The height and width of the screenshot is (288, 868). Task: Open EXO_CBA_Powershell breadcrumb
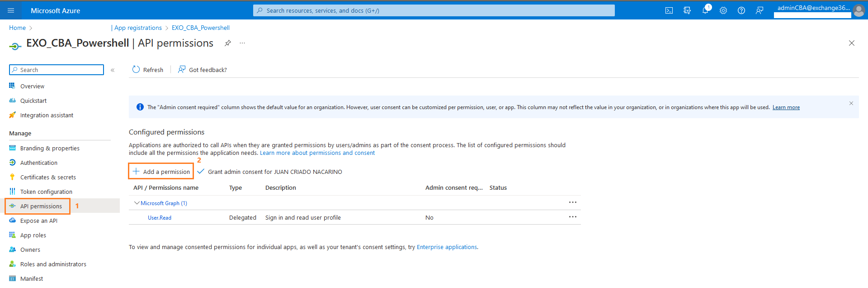point(201,28)
